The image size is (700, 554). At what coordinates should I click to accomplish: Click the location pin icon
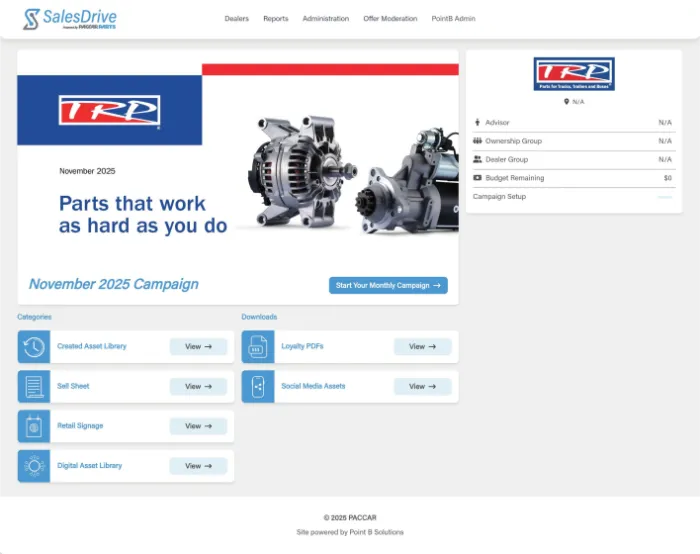coord(566,102)
